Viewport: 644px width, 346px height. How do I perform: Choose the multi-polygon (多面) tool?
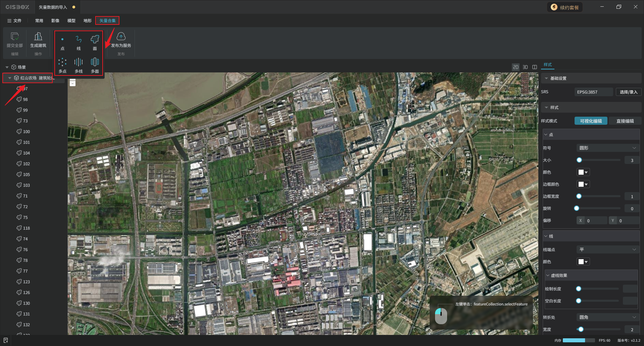95,65
